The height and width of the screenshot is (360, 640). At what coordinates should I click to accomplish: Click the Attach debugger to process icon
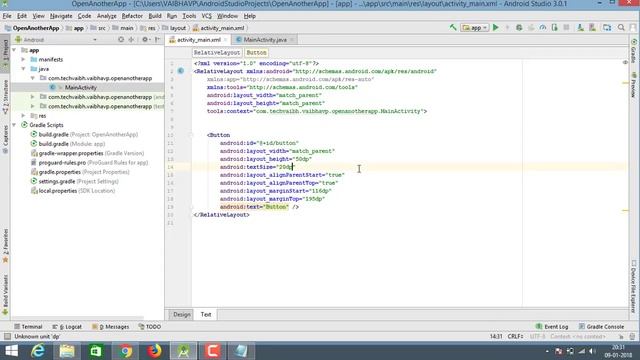click(554, 28)
